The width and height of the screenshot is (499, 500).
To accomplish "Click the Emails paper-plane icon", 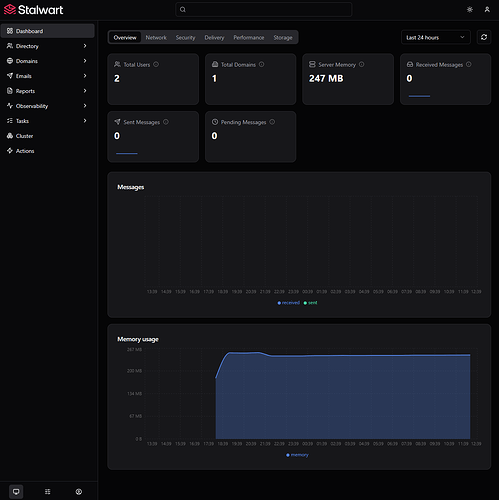I will (x=10, y=76).
